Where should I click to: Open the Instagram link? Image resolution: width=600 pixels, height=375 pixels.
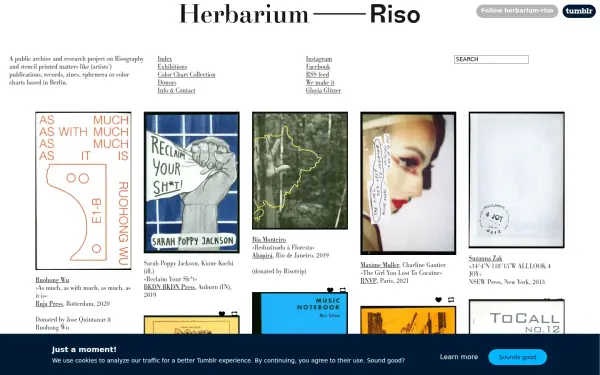tap(319, 59)
